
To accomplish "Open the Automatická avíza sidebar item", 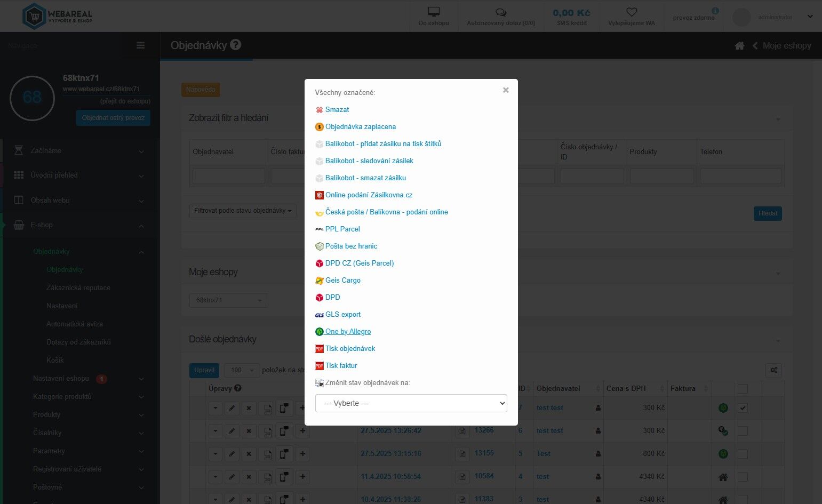I will (x=75, y=324).
